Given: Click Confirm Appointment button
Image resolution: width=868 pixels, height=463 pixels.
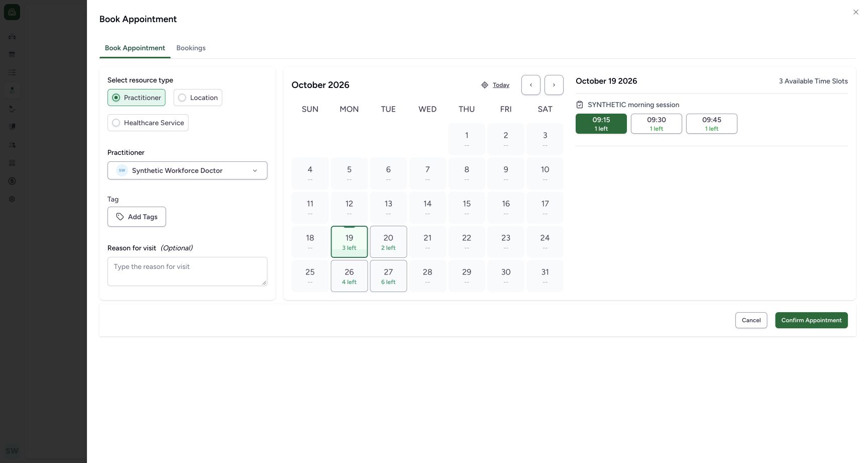Looking at the screenshot, I should click(x=811, y=320).
